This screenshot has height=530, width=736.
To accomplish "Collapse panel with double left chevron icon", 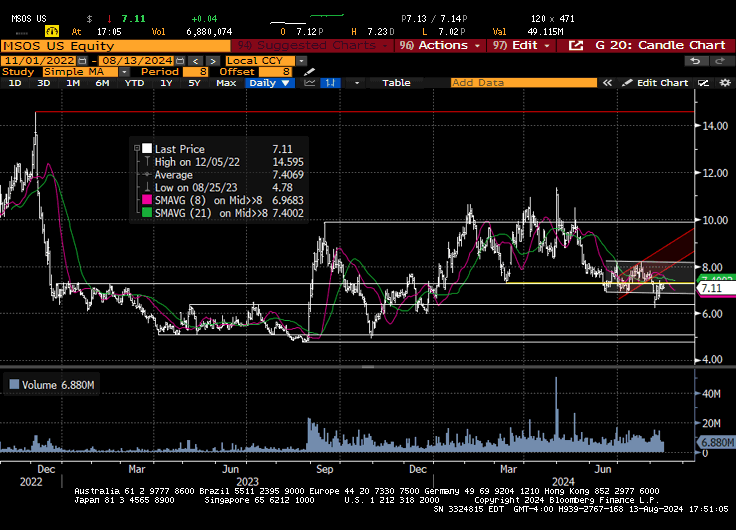I will click(607, 83).
